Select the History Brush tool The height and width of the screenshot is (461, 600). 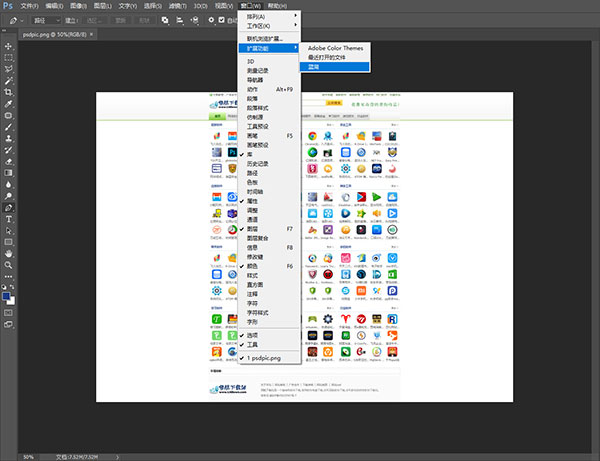(8, 150)
